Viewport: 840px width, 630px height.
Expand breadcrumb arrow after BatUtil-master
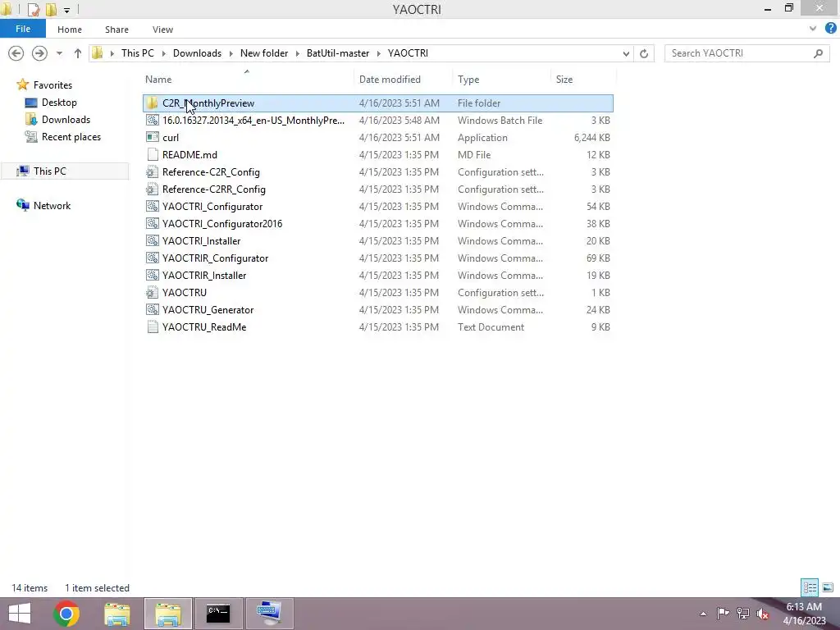pos(379,53)
